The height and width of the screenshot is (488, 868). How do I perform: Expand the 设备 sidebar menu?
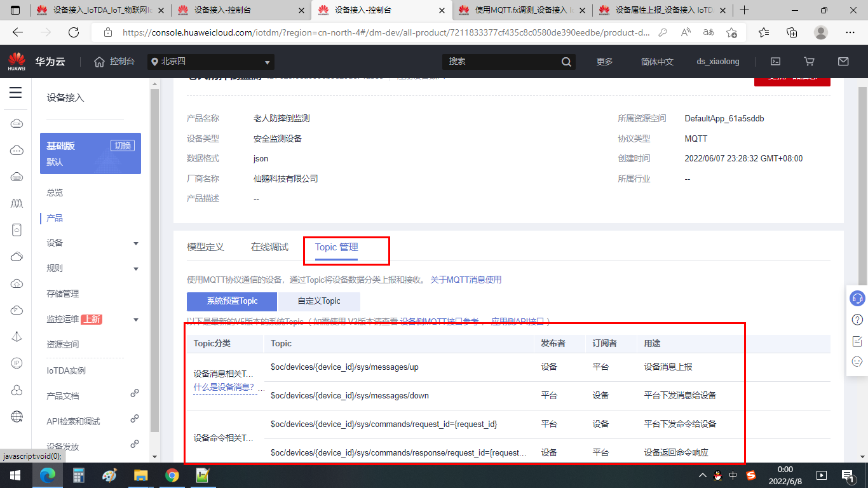(136, 243)
